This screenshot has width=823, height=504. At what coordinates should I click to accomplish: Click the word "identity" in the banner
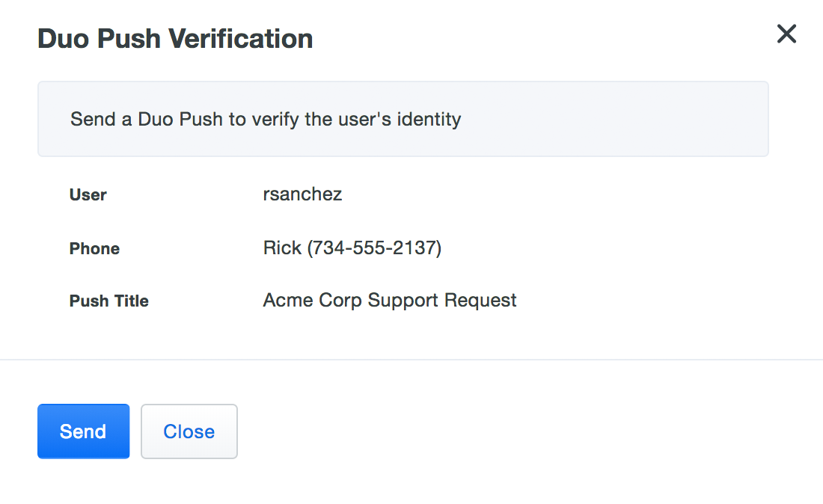[429, 119]
